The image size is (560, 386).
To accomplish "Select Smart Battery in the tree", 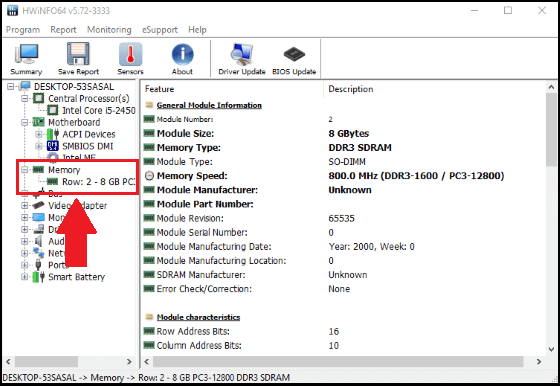I will (76, 277).
